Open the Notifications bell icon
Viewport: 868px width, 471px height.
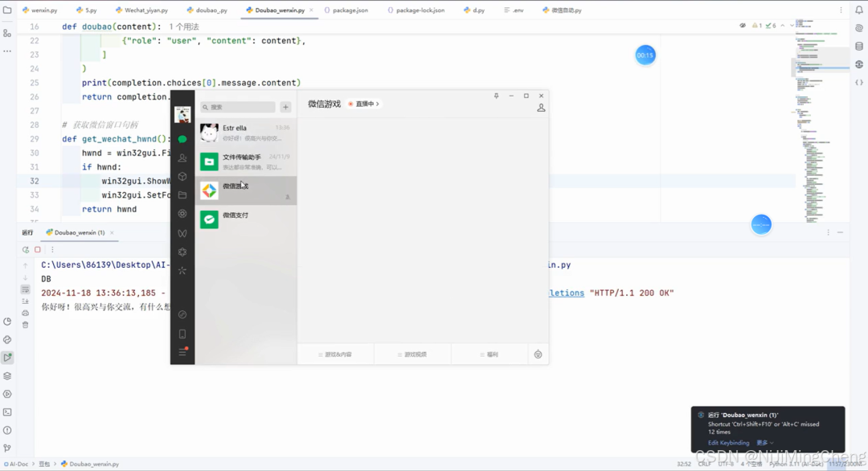click(x=859, y=10)
